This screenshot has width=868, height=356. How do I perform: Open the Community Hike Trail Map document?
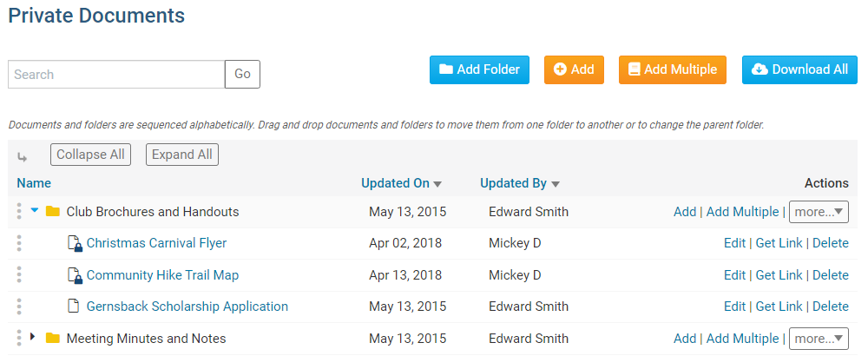162,275
